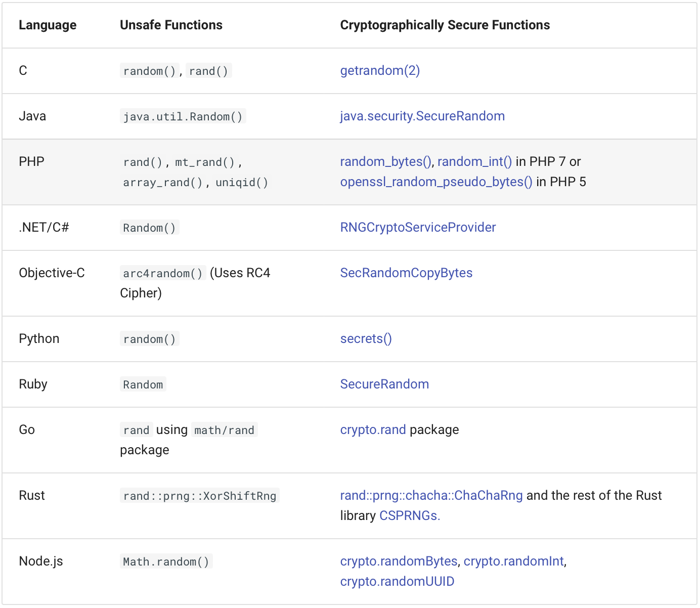Select the rand() code in C row
The height and width of the screenshot is (608, 700).
click(209, 71)
